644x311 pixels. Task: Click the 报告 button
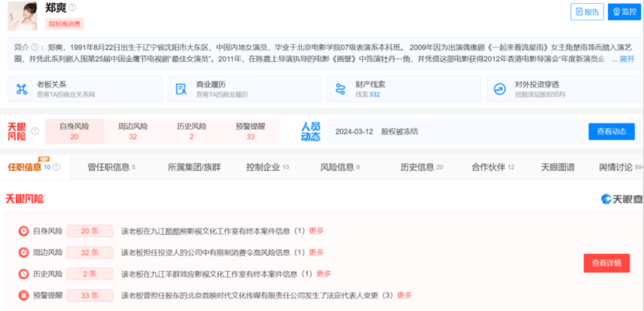click(x=587, y=12)
